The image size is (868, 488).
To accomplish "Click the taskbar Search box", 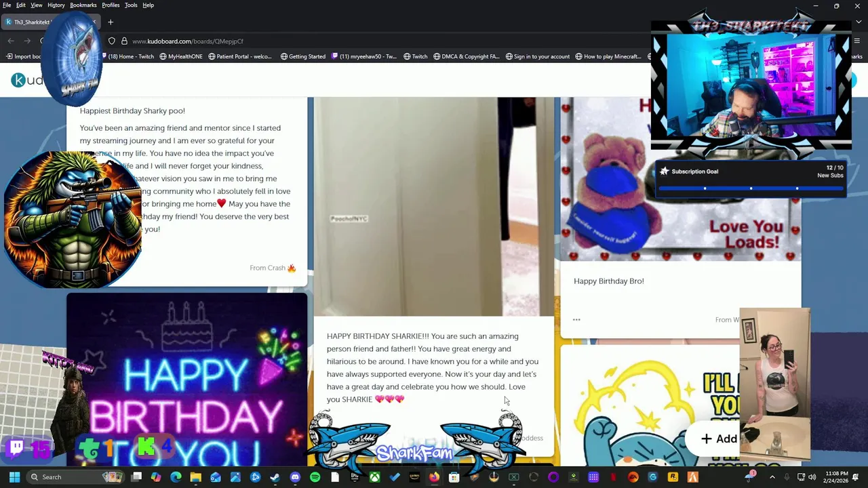I will tap(76, 477).
